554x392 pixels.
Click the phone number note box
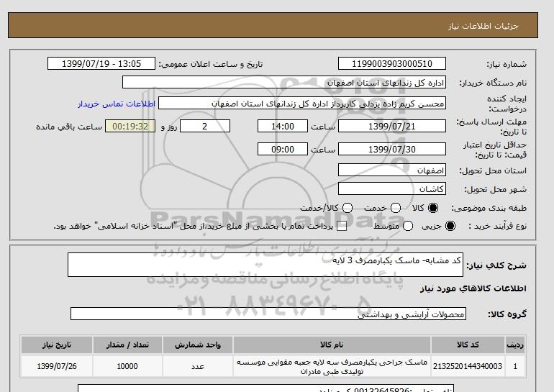point(265,388)
